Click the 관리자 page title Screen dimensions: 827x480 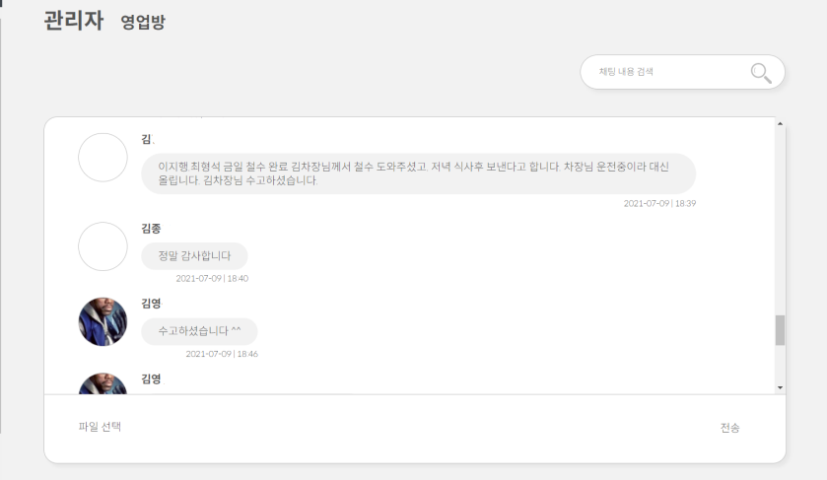point(73,21)
